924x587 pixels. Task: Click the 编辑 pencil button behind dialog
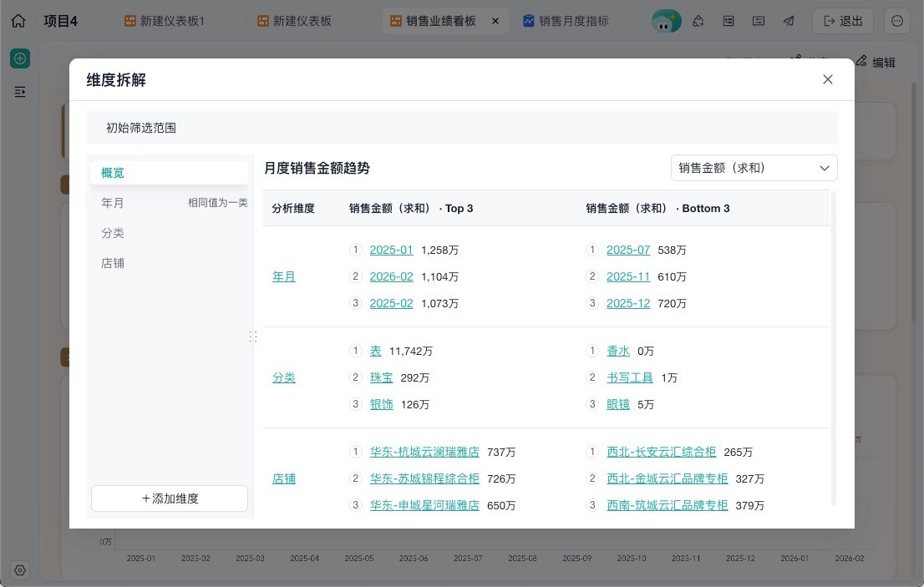pyautogui.click(x=876, y=62)
